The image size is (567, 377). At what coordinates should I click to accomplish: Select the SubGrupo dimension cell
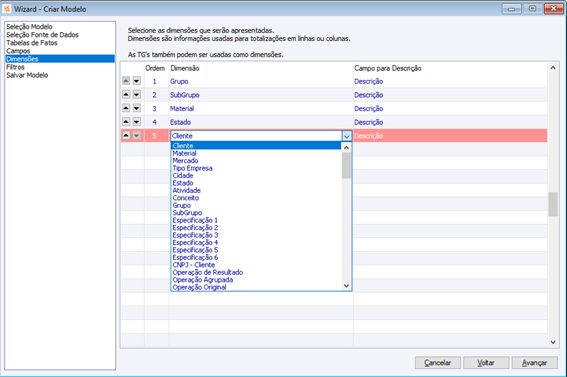point(261,95)
